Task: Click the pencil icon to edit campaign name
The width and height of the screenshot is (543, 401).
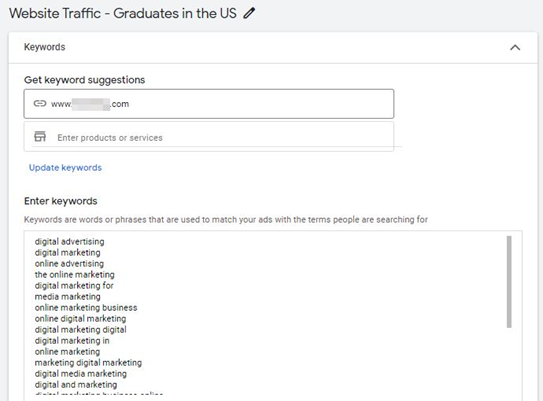Action: (x=249, y=14)
